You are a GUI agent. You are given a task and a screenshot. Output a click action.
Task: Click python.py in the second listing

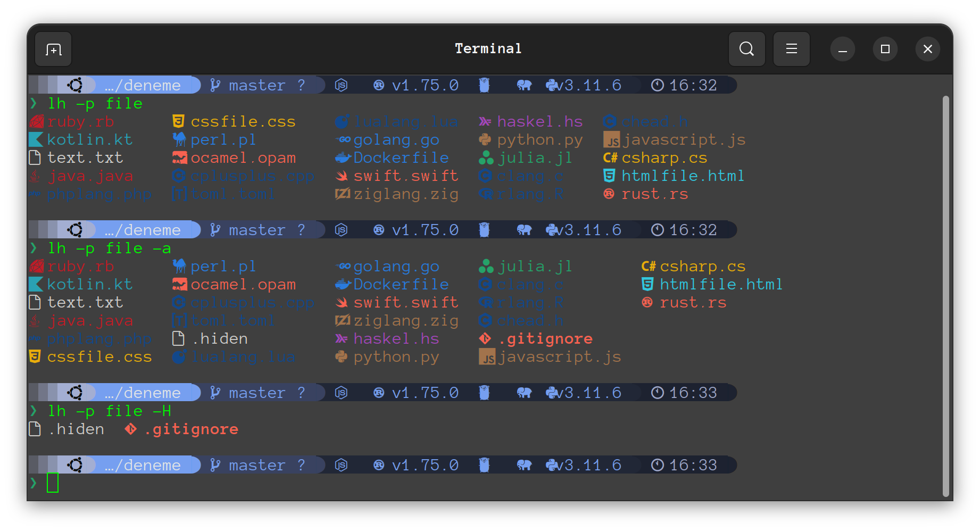[396, 356]
